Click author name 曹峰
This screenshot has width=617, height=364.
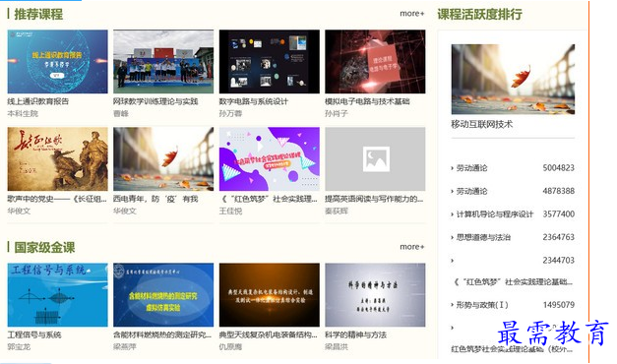click(121, 114)
